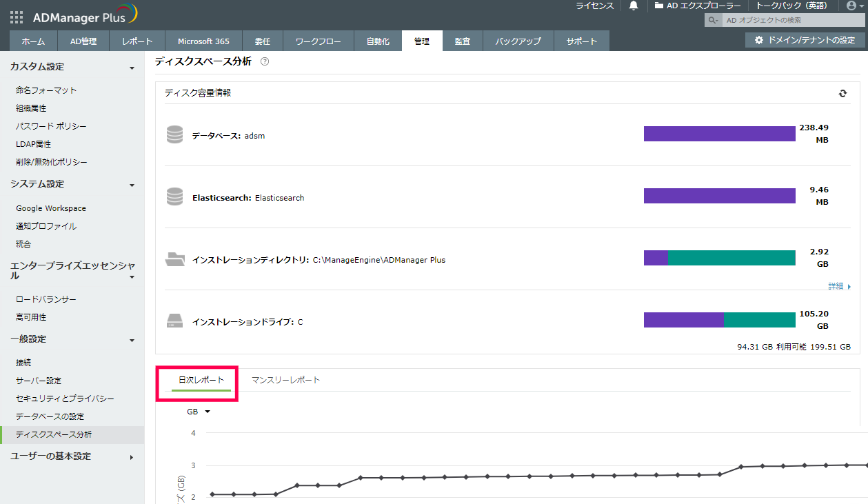Click the AD エクスプローラー folder icon
868x504 pixels.
tap(659, 6)
